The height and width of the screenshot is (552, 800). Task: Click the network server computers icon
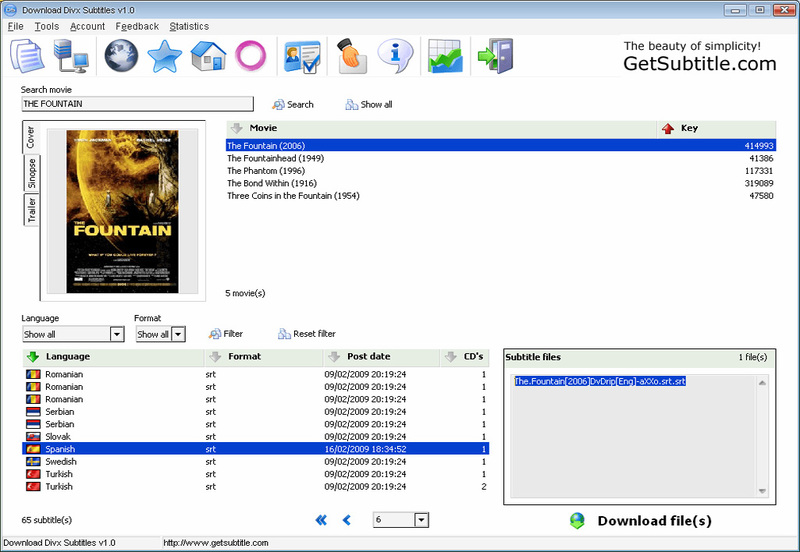[x=71, y=56]
